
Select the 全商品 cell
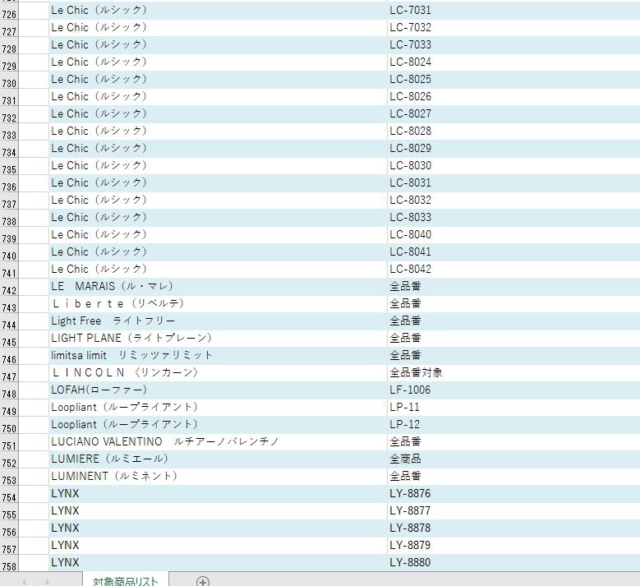[513, 459]
